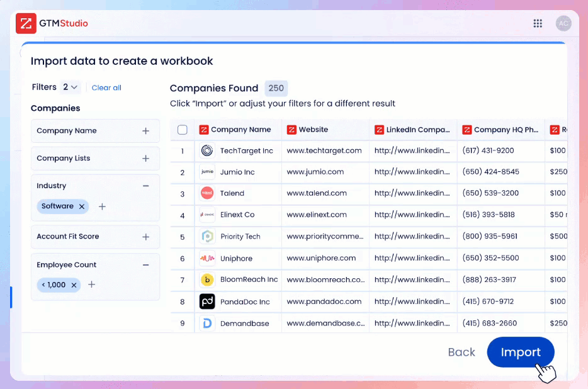Click the BloomReach Inc company logo
588x389 pixels.
coord(207,279)
